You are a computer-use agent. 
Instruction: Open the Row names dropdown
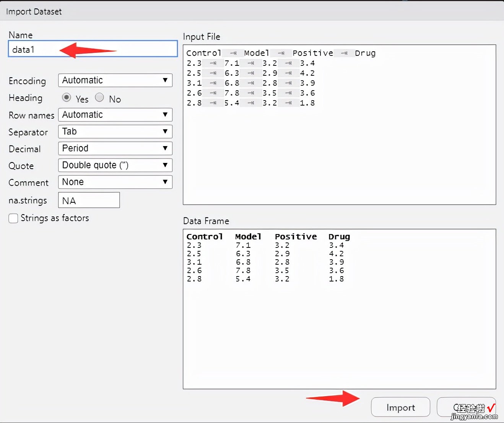115,115
